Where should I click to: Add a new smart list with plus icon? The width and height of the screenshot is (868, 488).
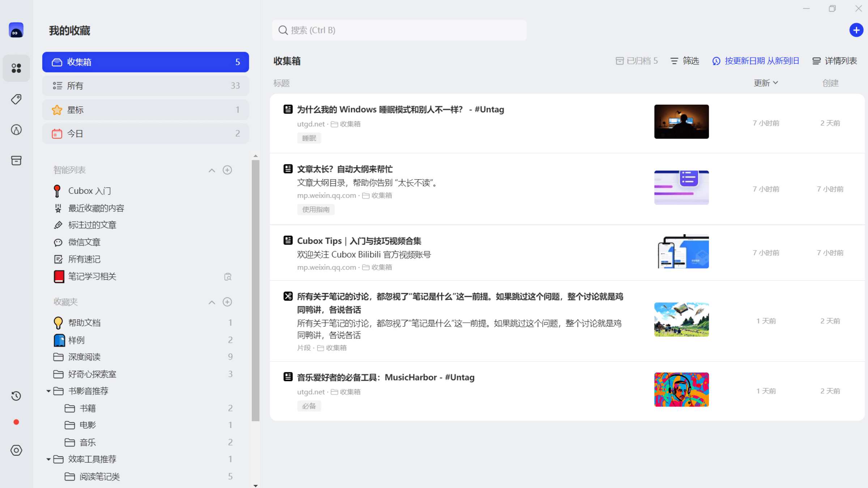click(x=227, y=170)
